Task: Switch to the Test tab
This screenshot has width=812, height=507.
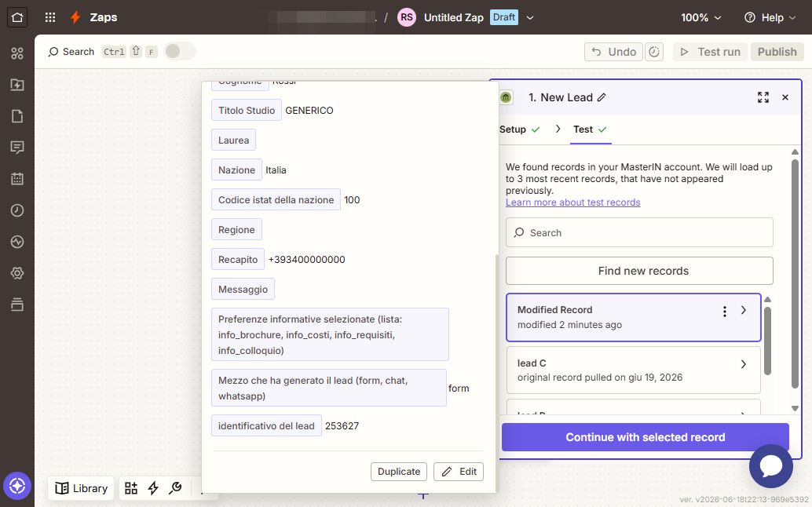Action: (x=590, y=129)
